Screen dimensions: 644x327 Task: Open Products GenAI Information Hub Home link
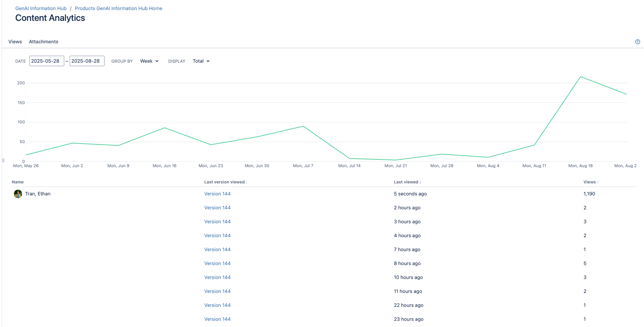[118, 9]
